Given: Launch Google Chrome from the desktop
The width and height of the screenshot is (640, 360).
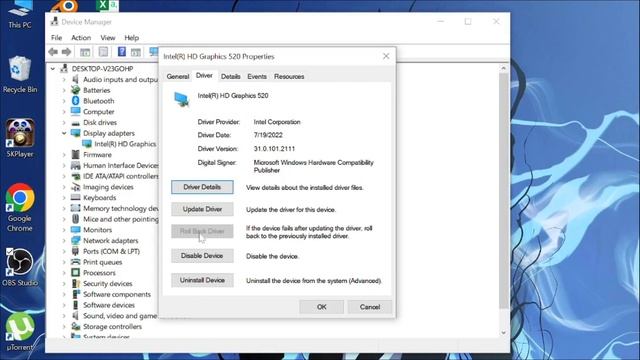Looking at the screenshot, I should click(20, 207).
